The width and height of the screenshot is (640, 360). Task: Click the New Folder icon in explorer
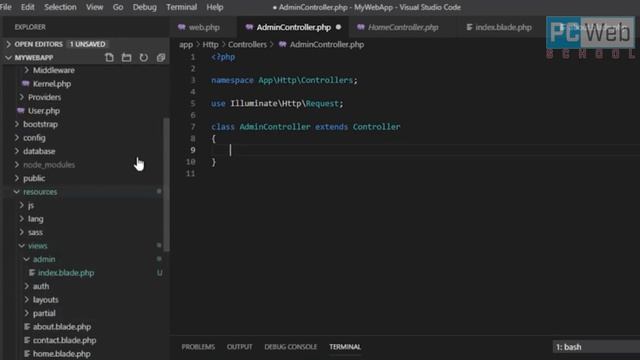127,58
